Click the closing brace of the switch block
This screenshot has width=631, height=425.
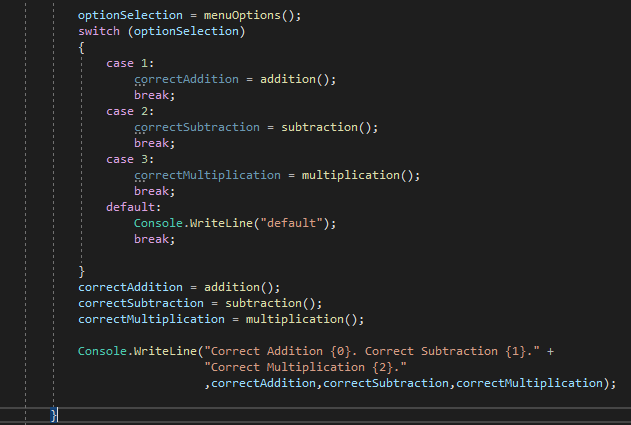tap(81, 271)
